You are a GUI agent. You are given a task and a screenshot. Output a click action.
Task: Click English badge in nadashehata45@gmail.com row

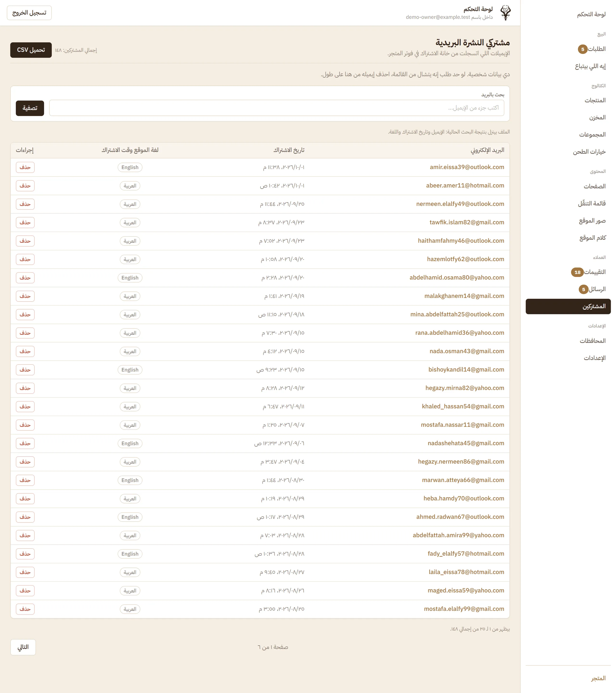[130, 444]
